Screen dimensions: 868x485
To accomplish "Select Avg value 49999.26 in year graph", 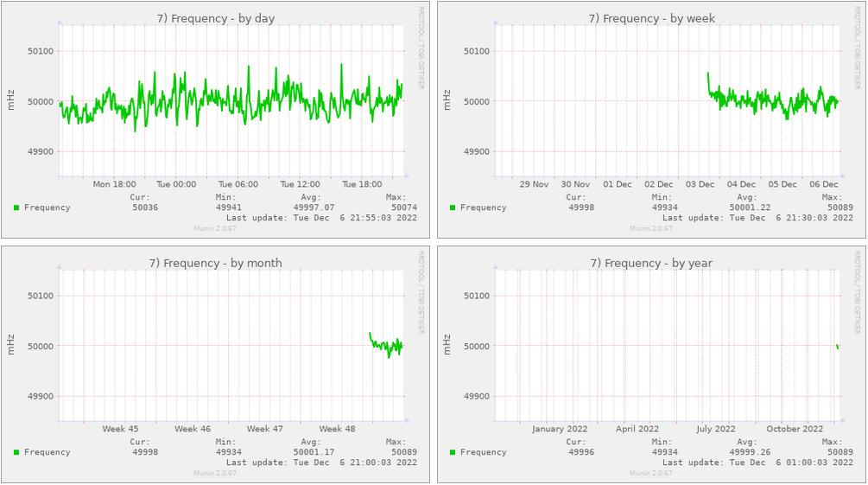I will (x=750, y=452).
